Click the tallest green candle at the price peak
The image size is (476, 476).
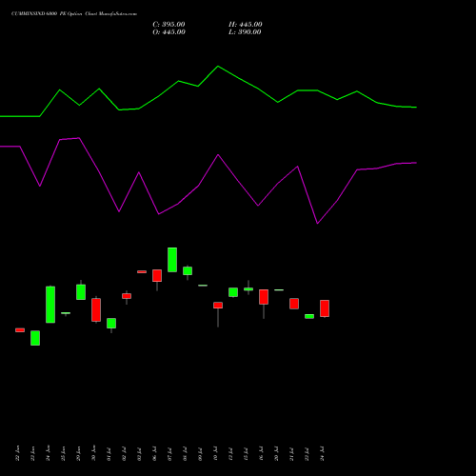coord(172,260)
